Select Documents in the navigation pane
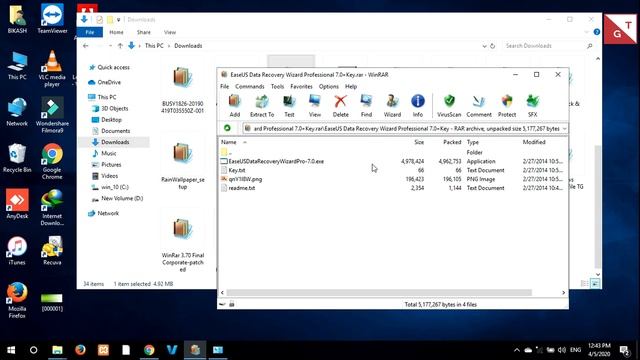The width and height of the screenshot is (640, 360). click(111, 131)
